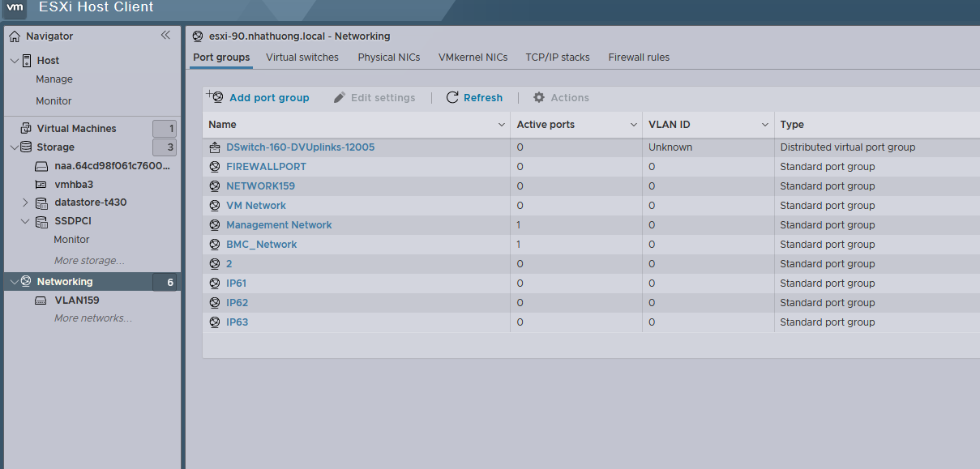
Task: Click the More storage... link
Action: tap(89, 261)
